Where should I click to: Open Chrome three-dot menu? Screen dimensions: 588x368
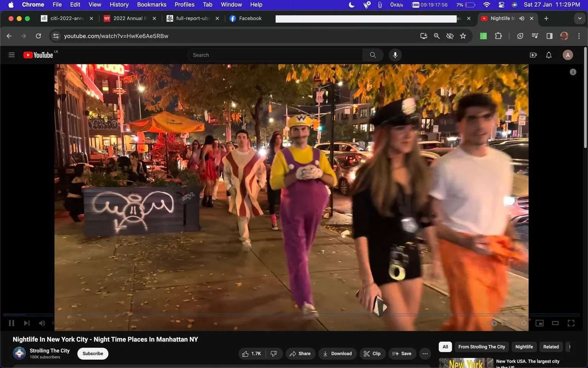(579, 36)
